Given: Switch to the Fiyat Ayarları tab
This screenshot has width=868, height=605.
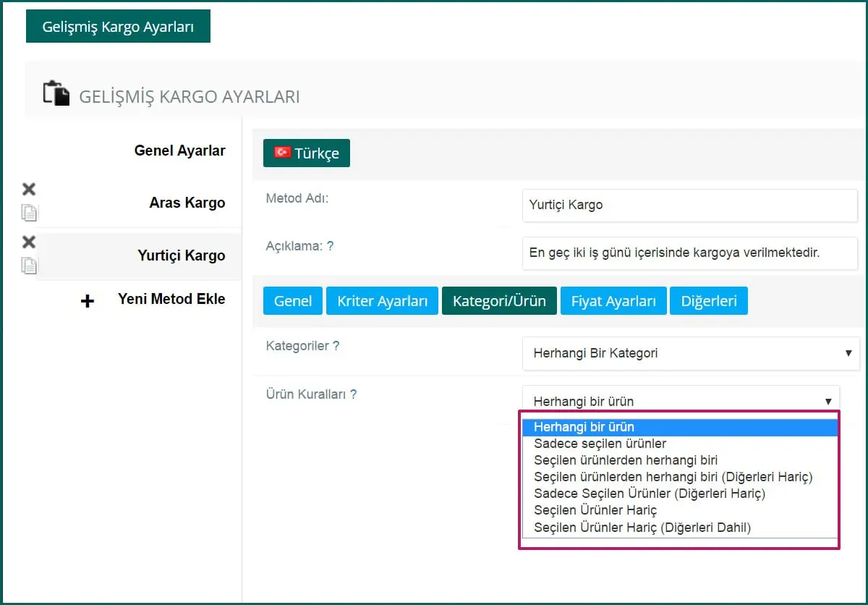Looking at the screenshot, I should click(613, 301).
